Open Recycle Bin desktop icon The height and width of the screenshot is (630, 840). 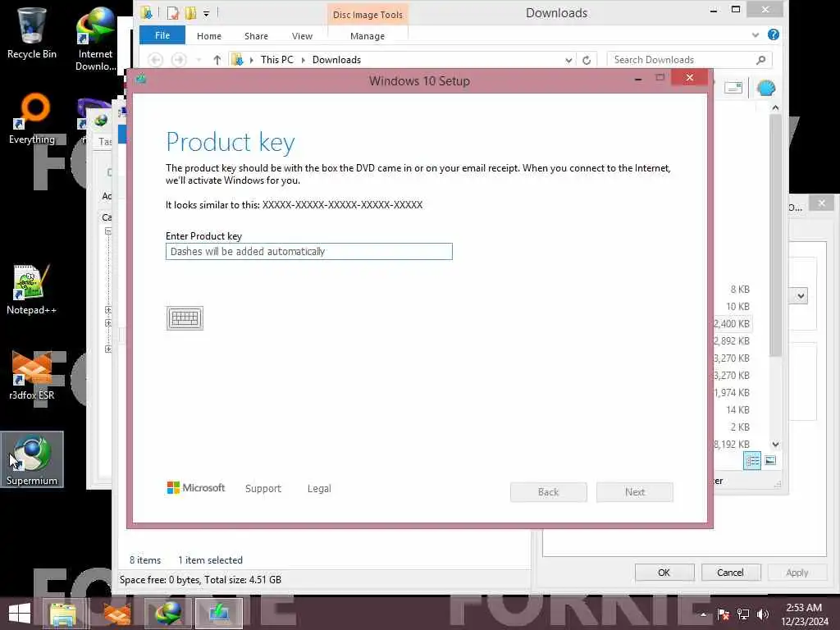[32, 33]
